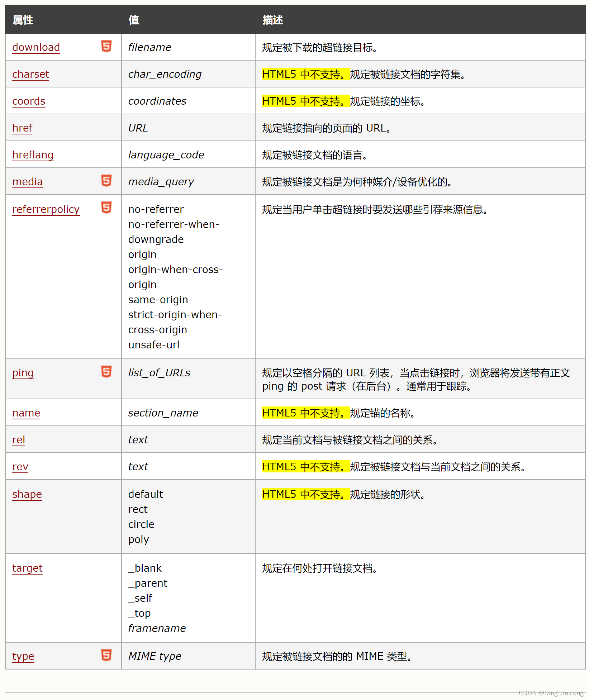Image resolution: width=589 pixels, height=700 pixels.
Task: Go to the shape attribute page
Action: [27, 495]
